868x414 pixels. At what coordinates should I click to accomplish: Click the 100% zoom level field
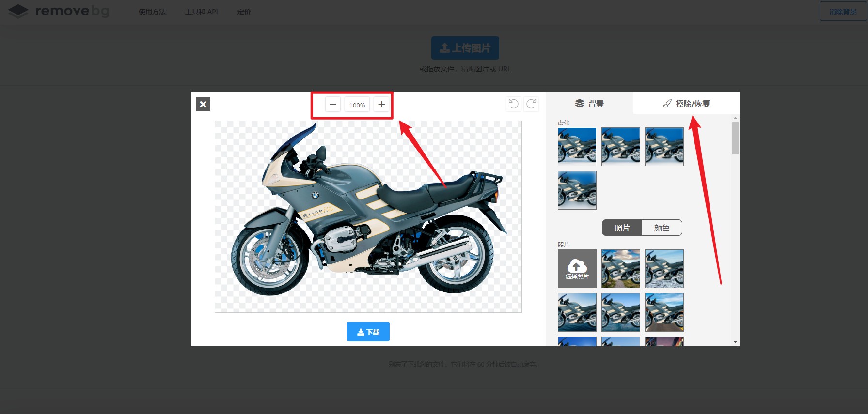coord(357,105)
